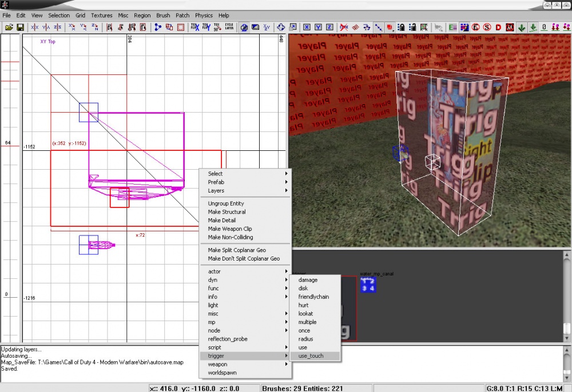The height and width of the screenshot is (392, 572).
Task: Toggle the Y axis lock button
Action: 318,27
